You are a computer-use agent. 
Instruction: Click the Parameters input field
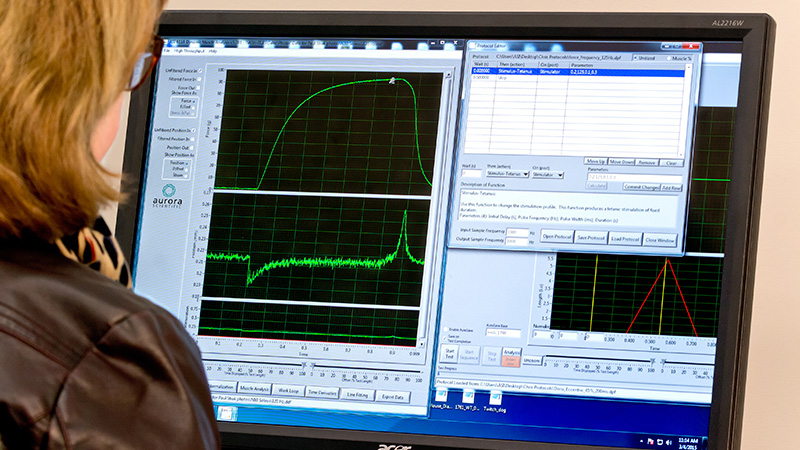tap(634, 177)
